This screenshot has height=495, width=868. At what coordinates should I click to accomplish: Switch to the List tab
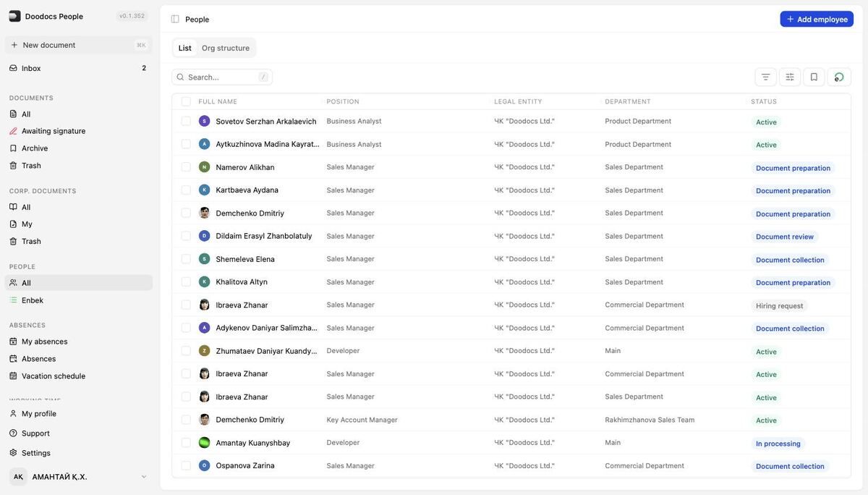tap(185, 48)
